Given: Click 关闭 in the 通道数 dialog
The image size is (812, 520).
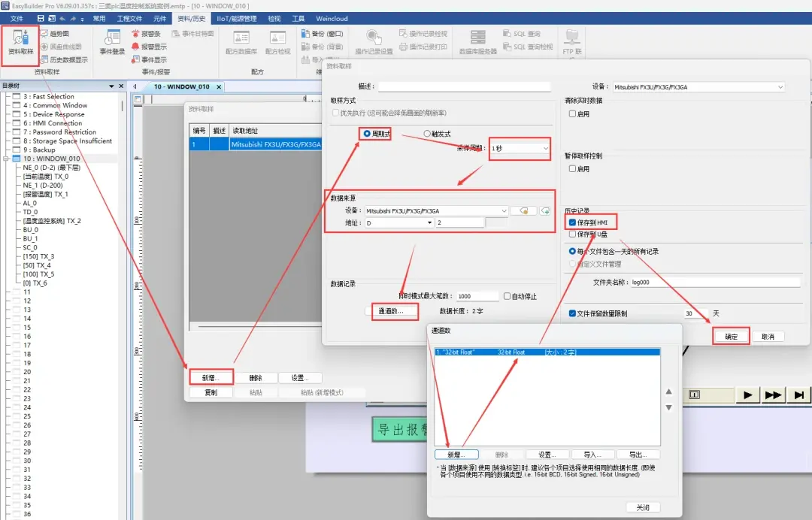Looking at the screenshot, I should click(643, 507).
